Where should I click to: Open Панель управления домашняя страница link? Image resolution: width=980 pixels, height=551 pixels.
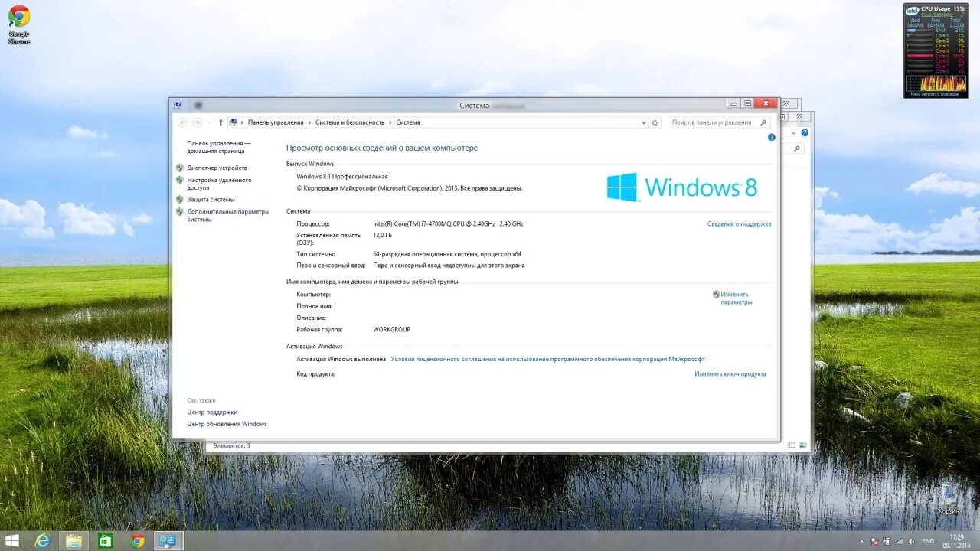tap(219, 147)
